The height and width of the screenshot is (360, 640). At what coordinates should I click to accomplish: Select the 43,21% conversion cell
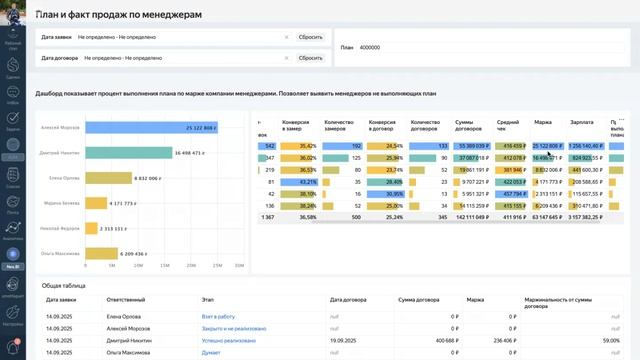(299, 182)
